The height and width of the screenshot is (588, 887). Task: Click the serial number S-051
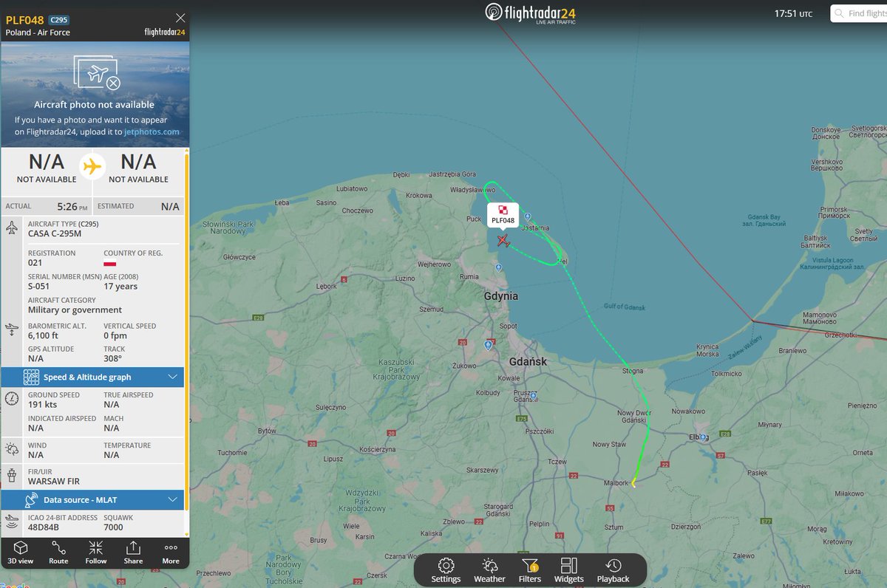tap(40, 286)
